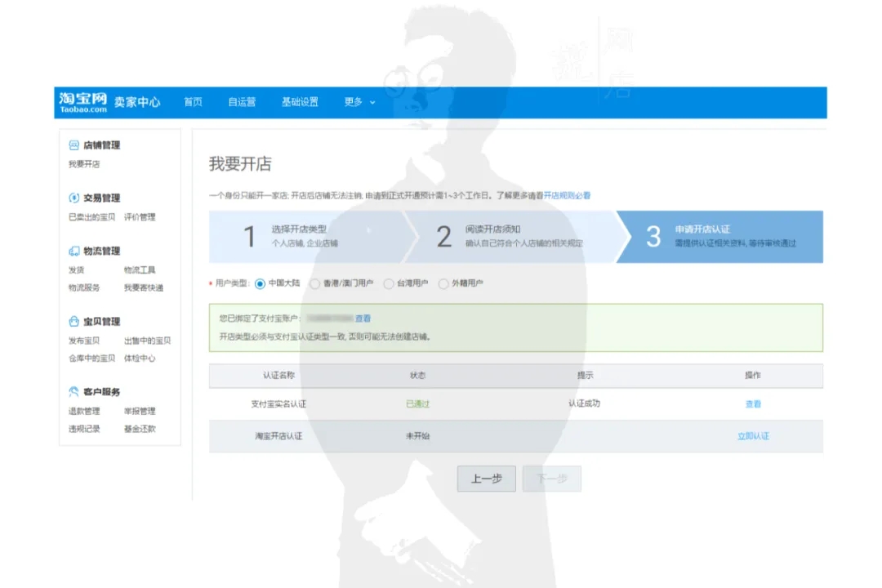
Task: Click the 物流管理 truck icon
Action: click(74, 252)
